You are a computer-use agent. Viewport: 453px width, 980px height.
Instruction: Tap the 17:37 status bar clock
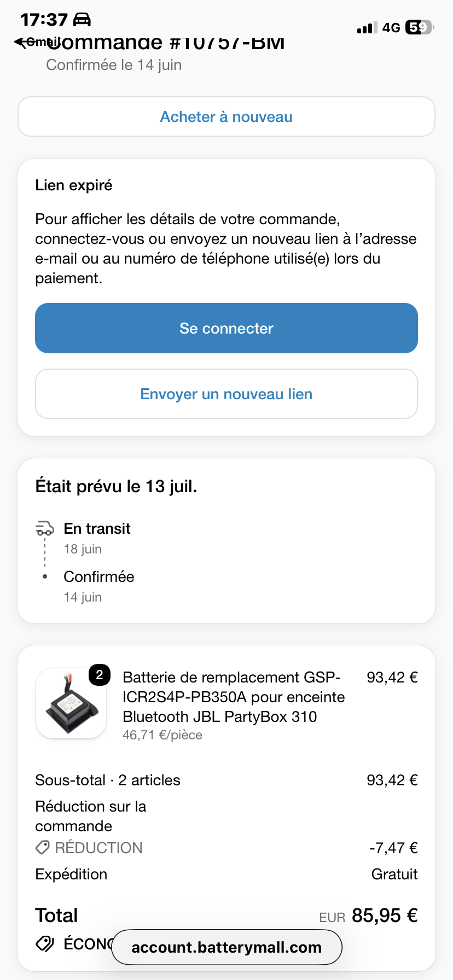pos(44,20)
